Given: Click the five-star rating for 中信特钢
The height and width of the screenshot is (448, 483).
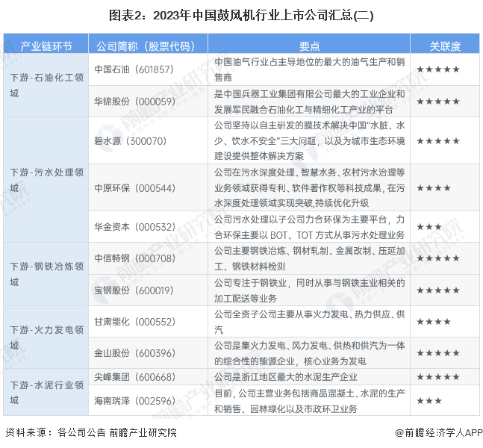Looking at the screenshot, I should tap(438, 258).
